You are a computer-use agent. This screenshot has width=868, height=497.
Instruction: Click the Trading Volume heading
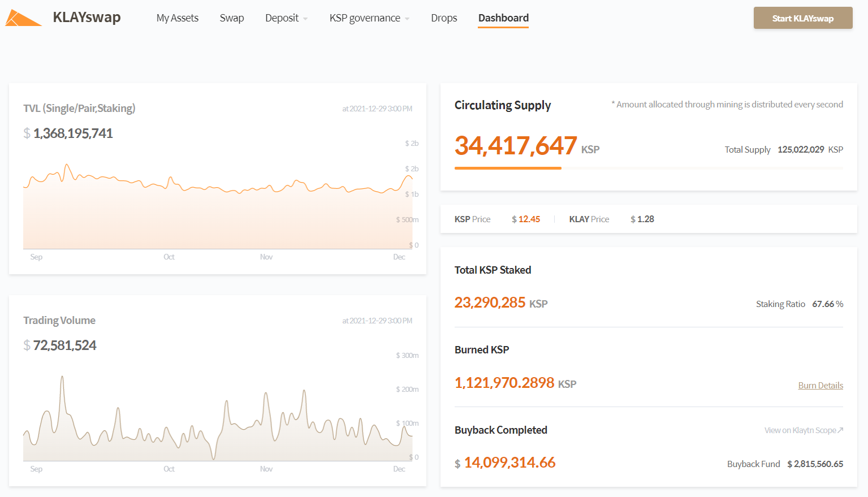pyautogui.click(x=59, y=320)
